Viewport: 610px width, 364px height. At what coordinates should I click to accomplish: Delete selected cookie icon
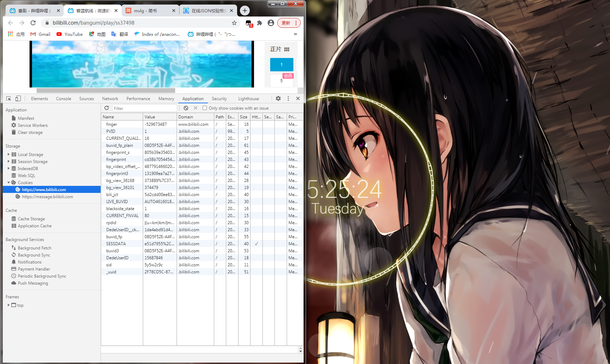coord(196,108)
